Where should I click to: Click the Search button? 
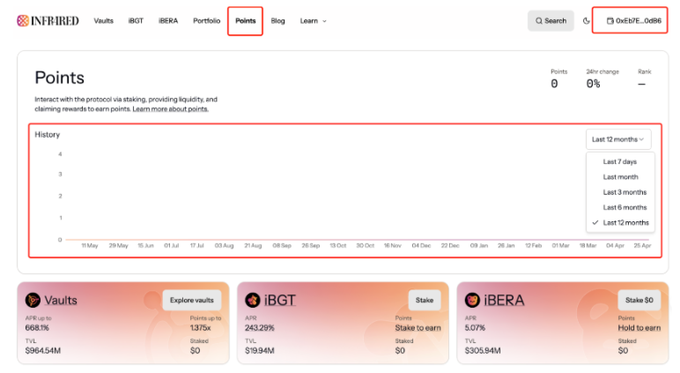pyautogui.click(x=551, y=21)
